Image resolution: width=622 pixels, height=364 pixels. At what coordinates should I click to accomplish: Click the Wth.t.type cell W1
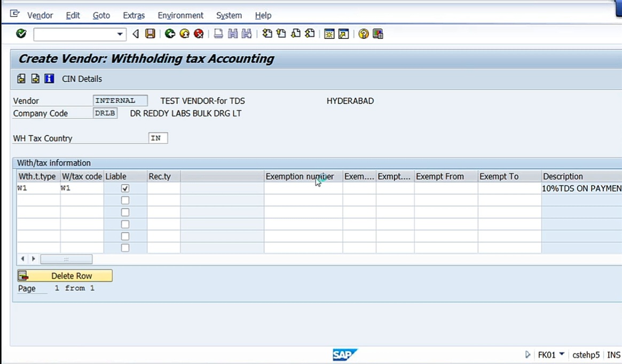coord(38,188)
